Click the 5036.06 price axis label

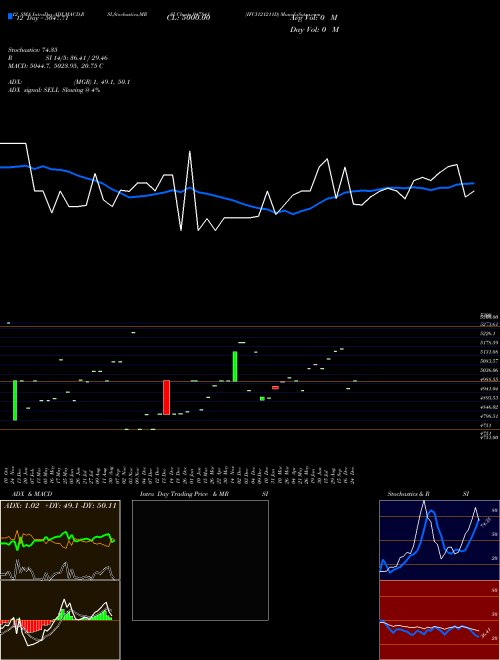489,370
